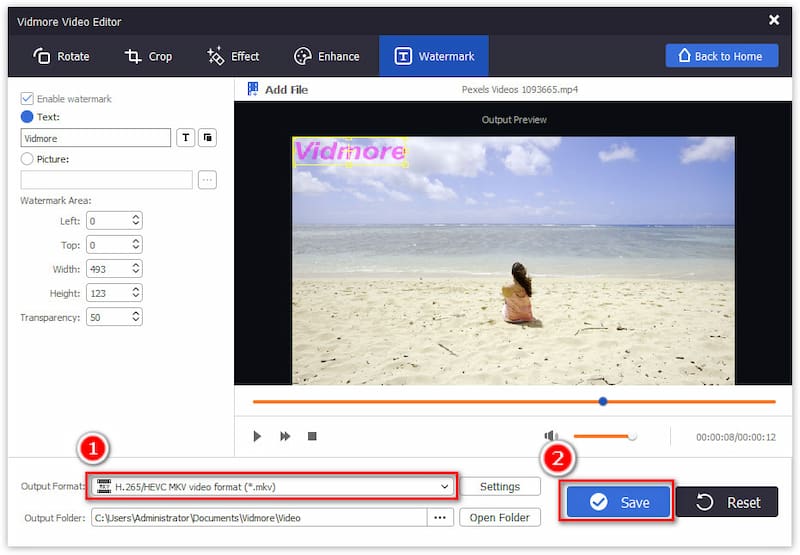Select the Watermark tab
800x555 pixels.
tap(434, 56)
